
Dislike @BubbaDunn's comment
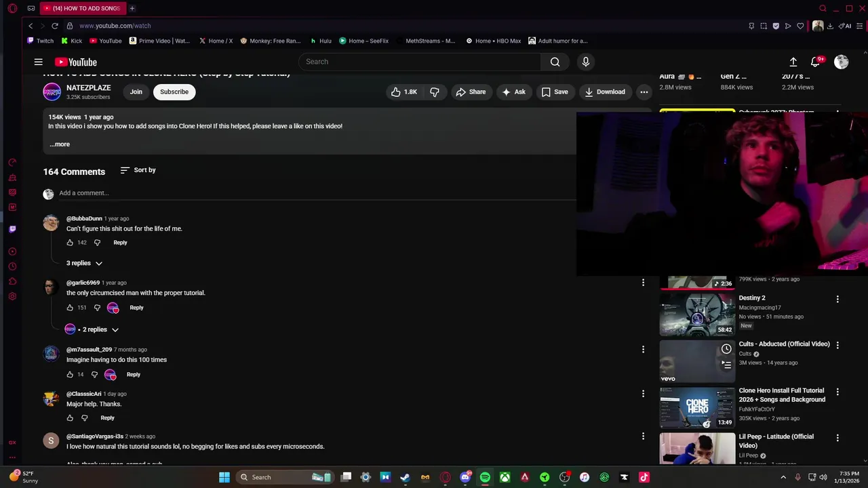pyautogui.click(x=97, y=243)
